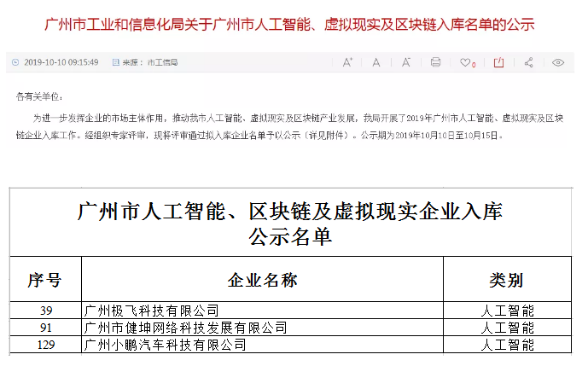Click the print page icon
The height and width of the screenshot is (366, 588).
[x=436, y=62]
